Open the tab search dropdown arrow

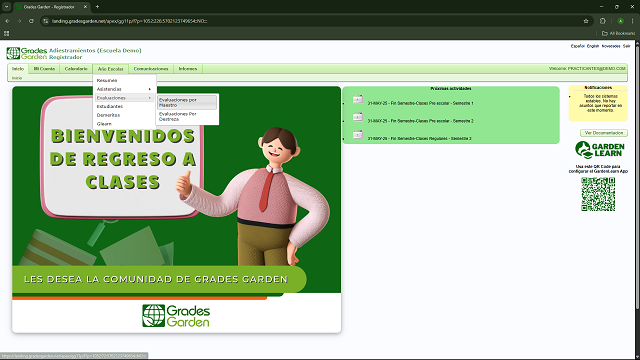[7, 7]
